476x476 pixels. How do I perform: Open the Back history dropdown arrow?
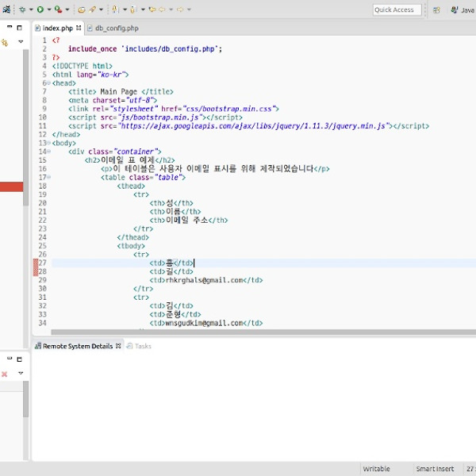tap(171, 10)
